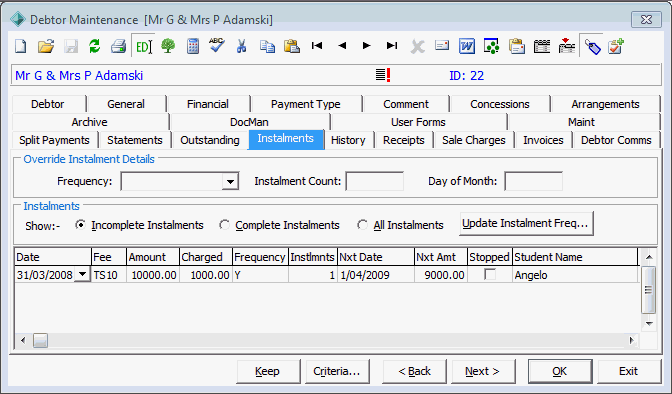Go to last record arrow
672x394 pixels.
[x=392, y=45]
